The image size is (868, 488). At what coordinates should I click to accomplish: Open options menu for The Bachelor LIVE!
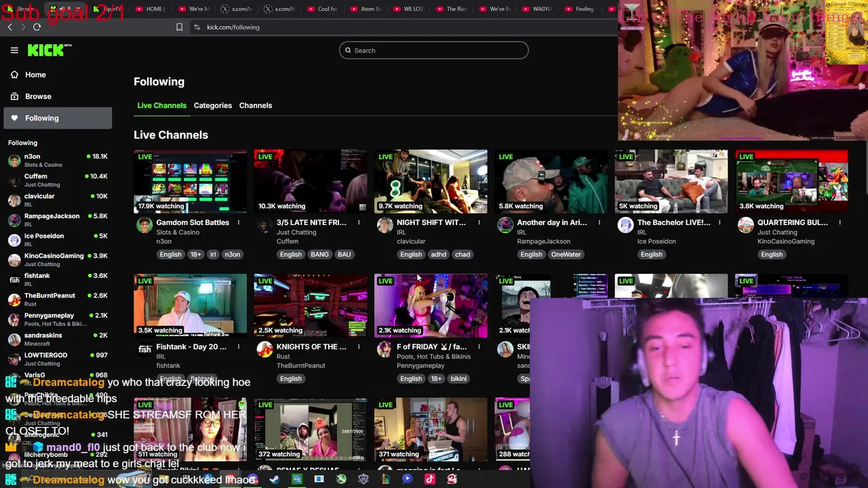point(719,222)
